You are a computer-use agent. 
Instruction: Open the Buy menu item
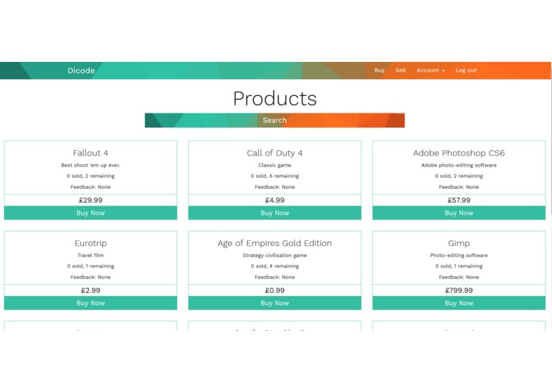pos(379,71)
